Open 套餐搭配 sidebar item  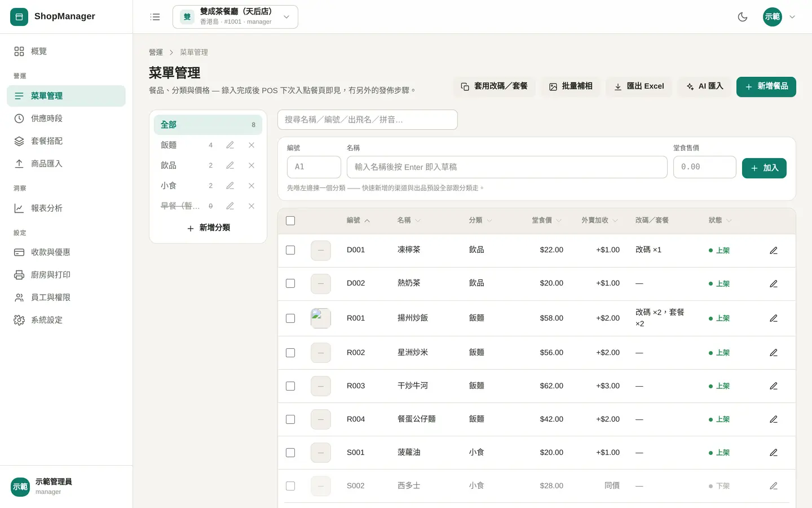pyautogui.click(x=66, y=141)
